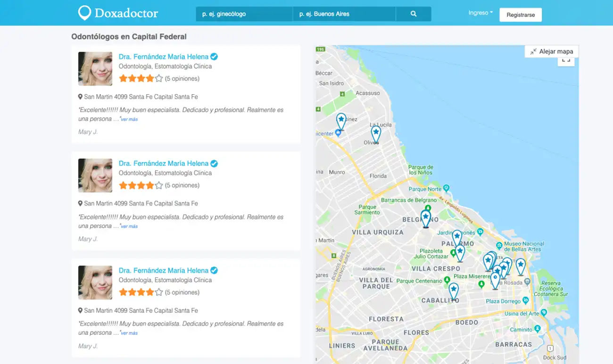Click the star rating in second card
Viewport: 613px width, 364px height.
tap(141, 186)
